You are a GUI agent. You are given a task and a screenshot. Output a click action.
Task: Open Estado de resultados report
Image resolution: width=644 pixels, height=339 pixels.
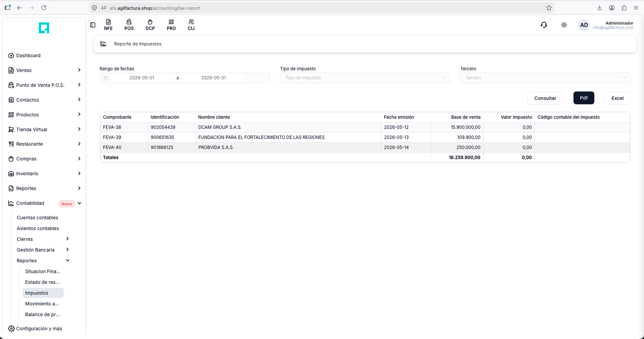[x=42, y=282]
